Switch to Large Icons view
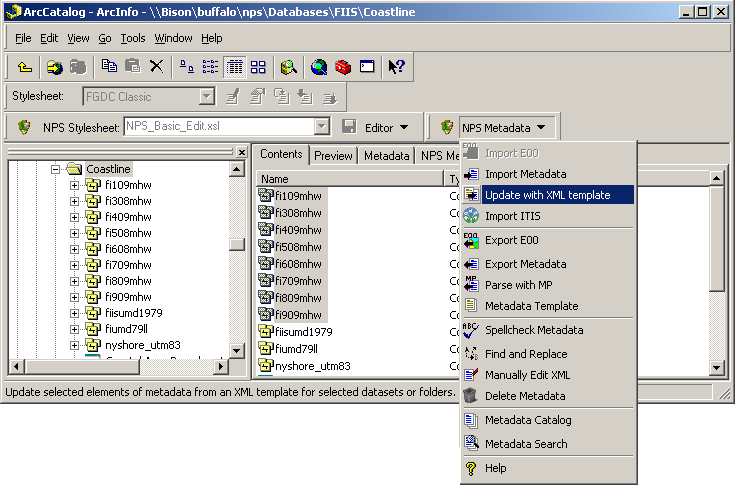The width and height of the screenshot is (735, 485). (187, 67)
